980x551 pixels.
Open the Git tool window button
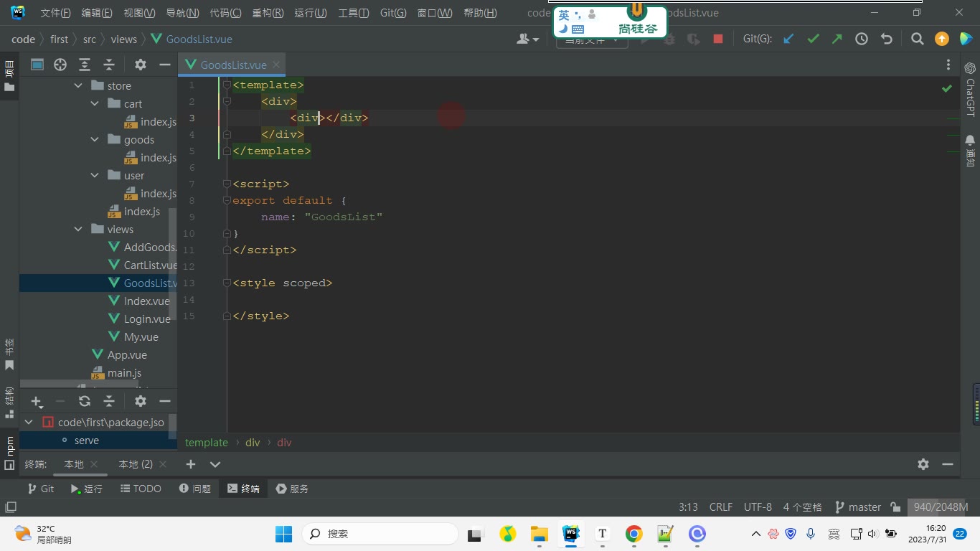40,489
